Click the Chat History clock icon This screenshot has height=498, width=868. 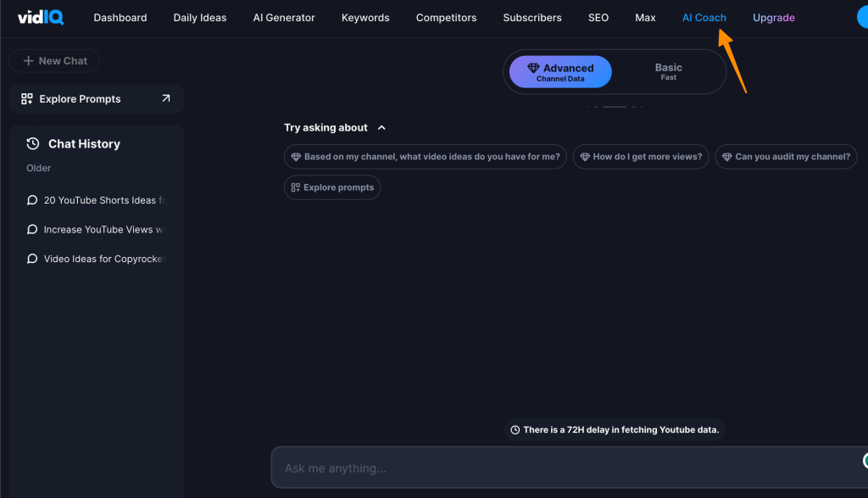pyautogui.click(x=33, y=143)
